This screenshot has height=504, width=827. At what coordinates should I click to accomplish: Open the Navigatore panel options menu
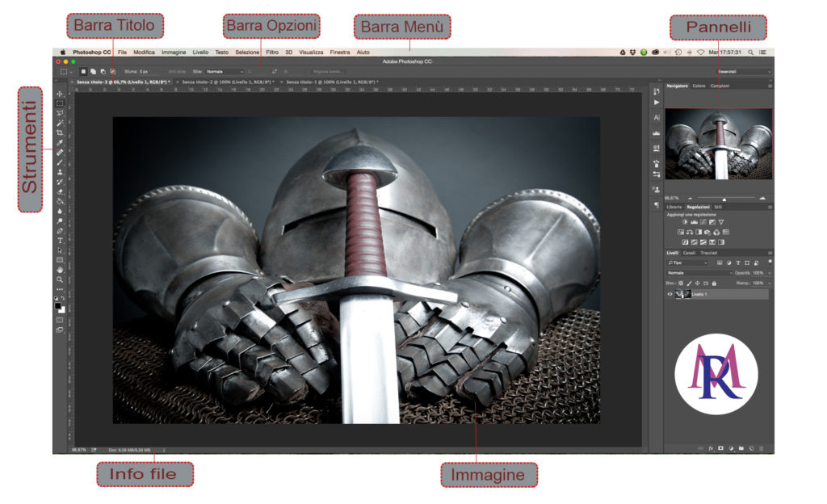770,86
